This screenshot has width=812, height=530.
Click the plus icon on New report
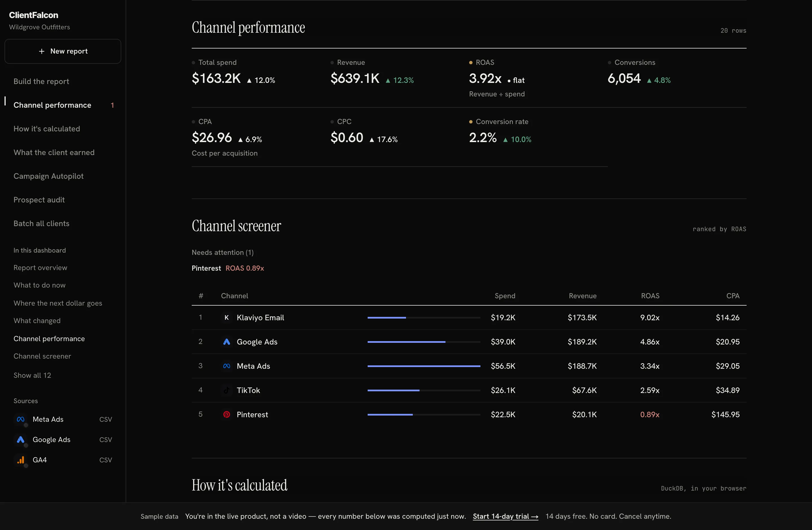pos(42,51)
